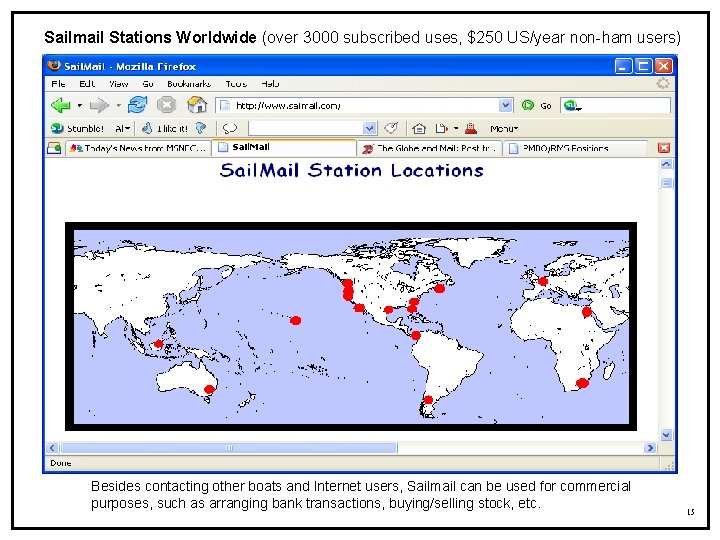Click the horizontal scrollbar right arrow
720x540 pixels.
[650, 448]
